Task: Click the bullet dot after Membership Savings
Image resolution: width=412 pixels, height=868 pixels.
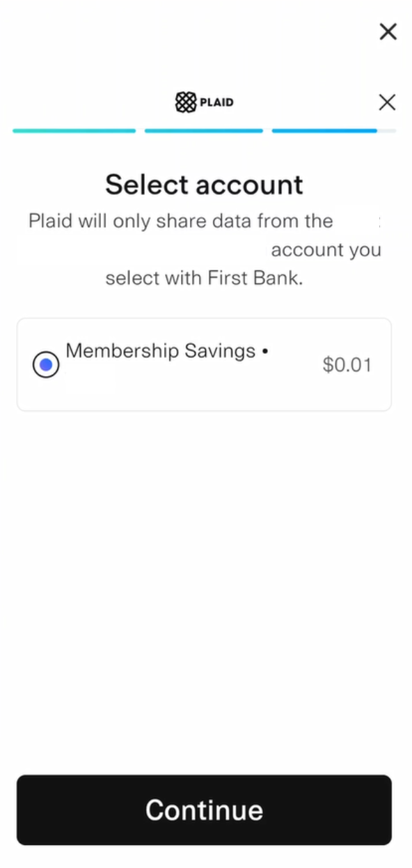Action: point(265,351)
